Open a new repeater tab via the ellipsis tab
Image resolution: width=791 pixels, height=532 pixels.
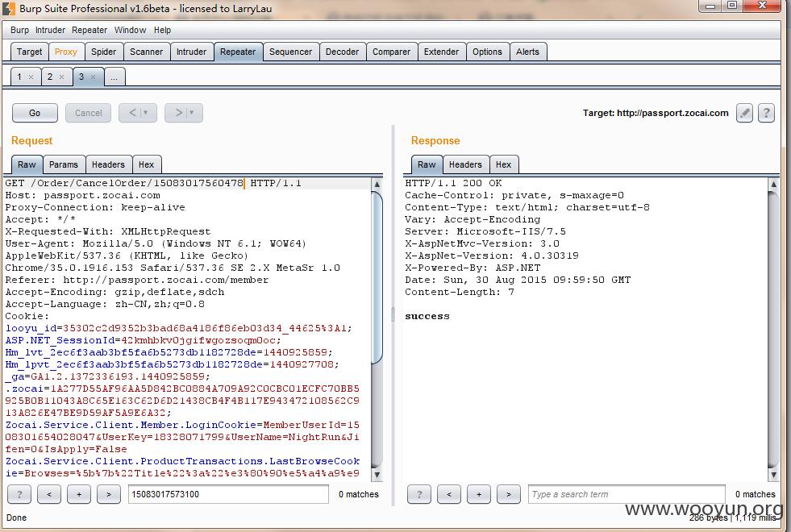(x=114, y=77)
